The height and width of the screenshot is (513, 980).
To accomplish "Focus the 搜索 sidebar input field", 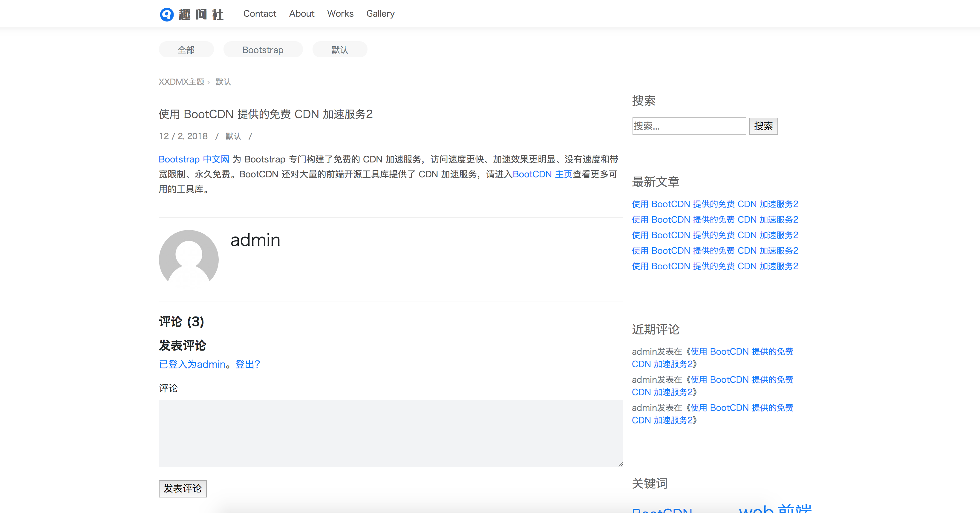I will point(689,126).
